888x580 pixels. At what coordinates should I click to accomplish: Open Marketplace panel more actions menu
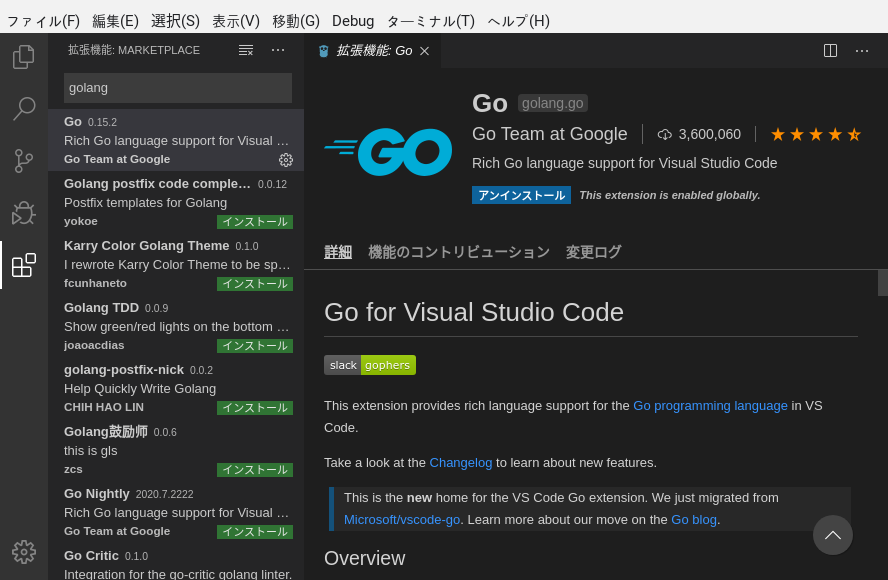coord(278,50)
